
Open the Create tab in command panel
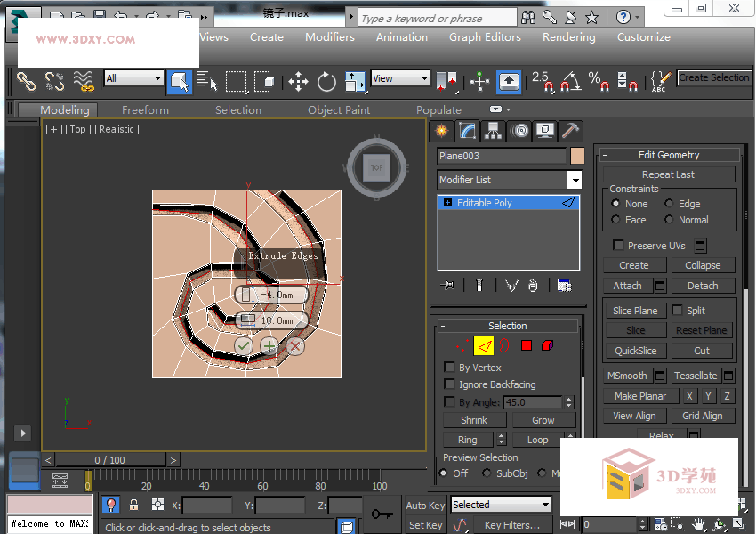click(440, 131)
